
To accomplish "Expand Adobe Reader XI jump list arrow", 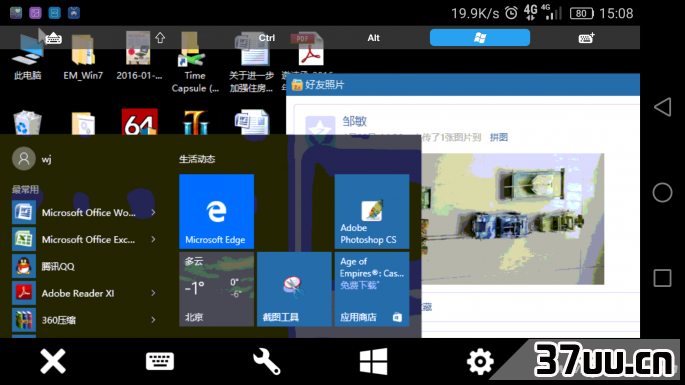I will point(153,293).
